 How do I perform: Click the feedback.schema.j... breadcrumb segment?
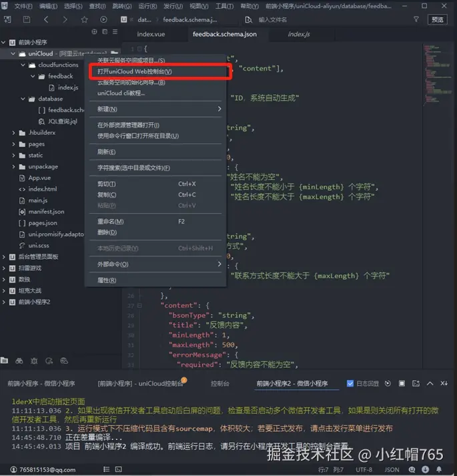(x=190, y=20)
